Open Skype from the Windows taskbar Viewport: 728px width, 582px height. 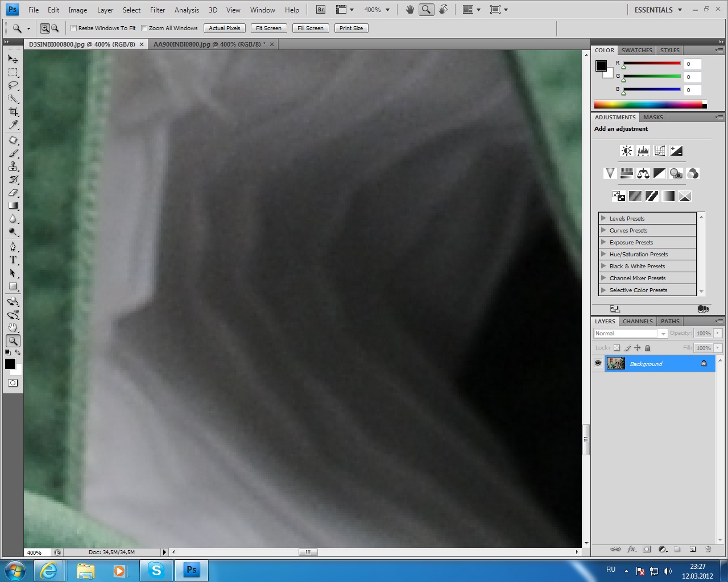(156, 570)
